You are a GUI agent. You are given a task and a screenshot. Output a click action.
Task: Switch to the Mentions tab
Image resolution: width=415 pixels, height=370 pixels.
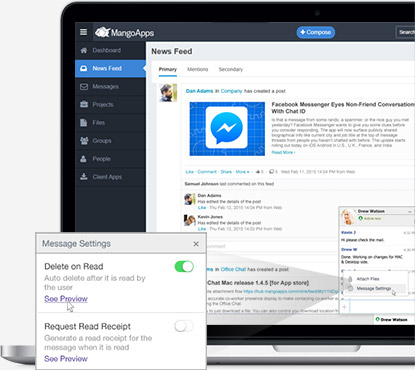pyautogui.click(x=198, y=69)
